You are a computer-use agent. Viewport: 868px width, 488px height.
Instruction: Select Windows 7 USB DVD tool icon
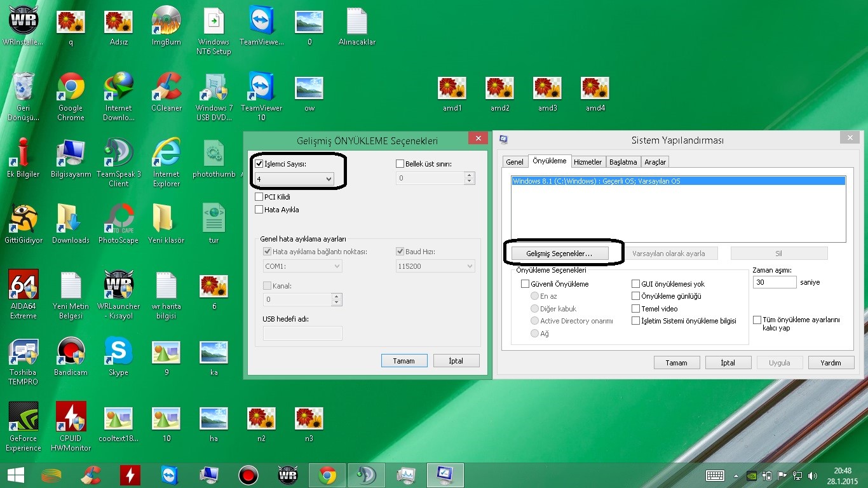(x=214, y=97)
